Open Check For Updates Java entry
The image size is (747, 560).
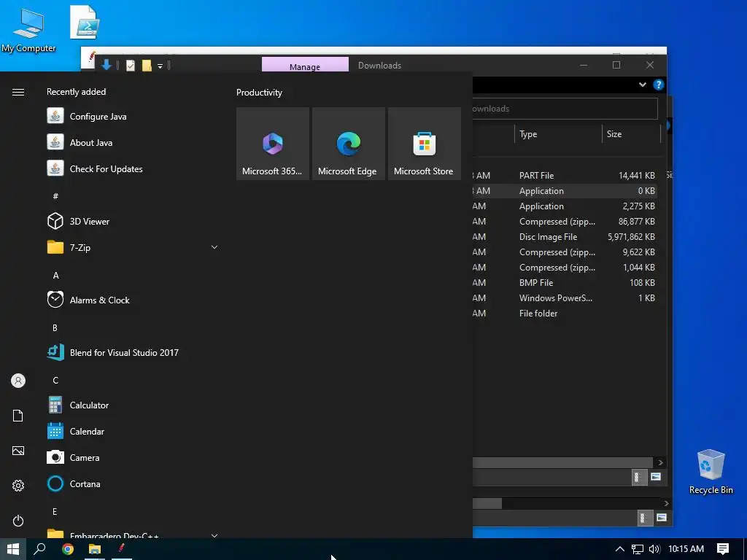point(133,168)
